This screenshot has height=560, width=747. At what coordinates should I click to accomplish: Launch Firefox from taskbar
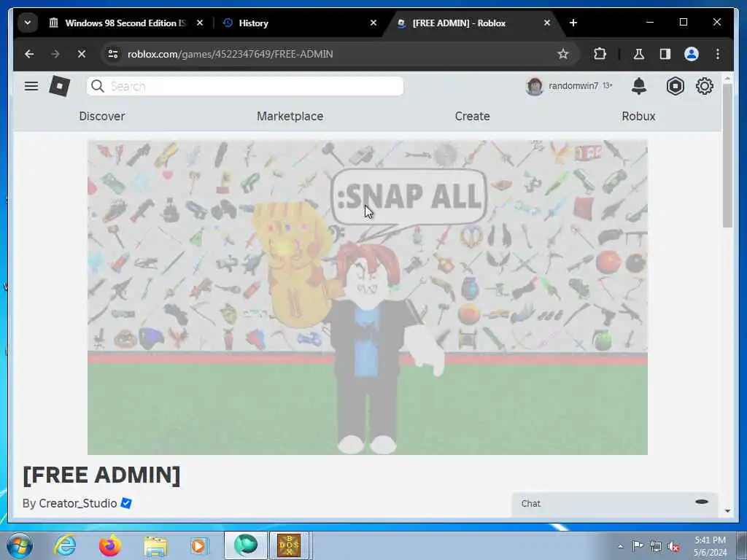pyautogui.click(x=109, y=545)
